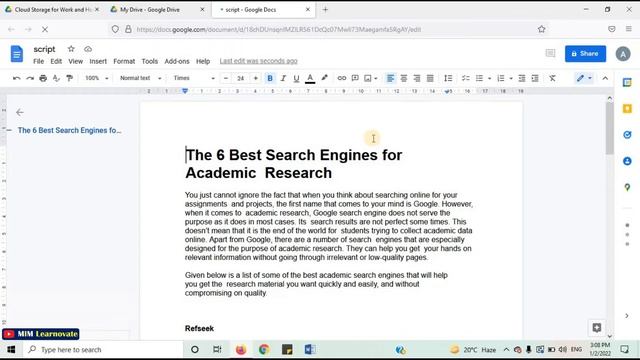640x360 pixels.
Task: Close the document outline with back arrow
Action: (20, 112)
